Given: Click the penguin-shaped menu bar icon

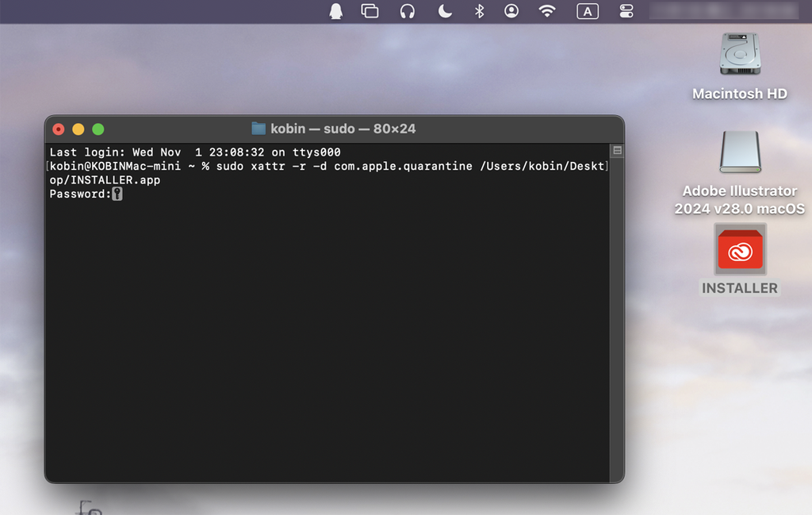Looking at the screenshot, I should coord(336,11).
